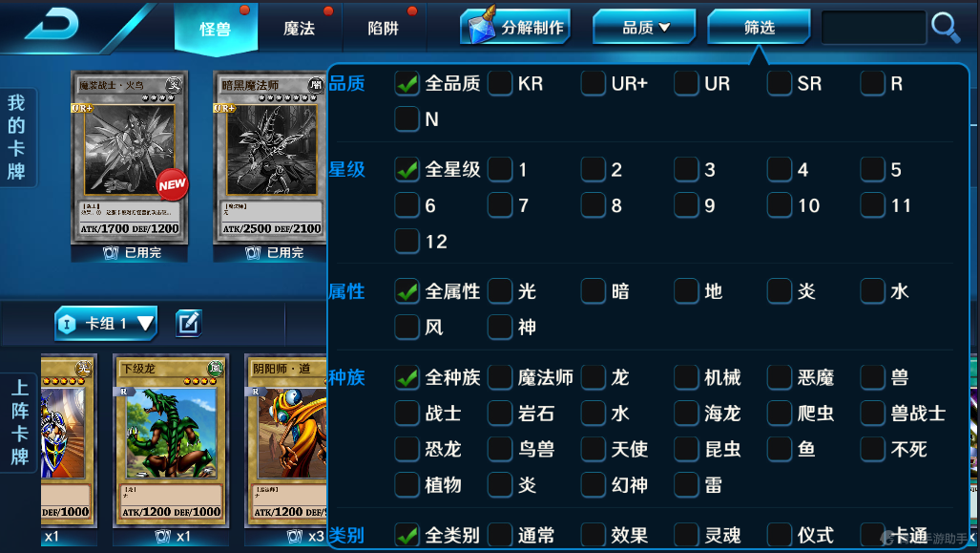Click the search text input field
Image resolution: width=980 pixels, height=553 pixels.
[x=873, y=28]
